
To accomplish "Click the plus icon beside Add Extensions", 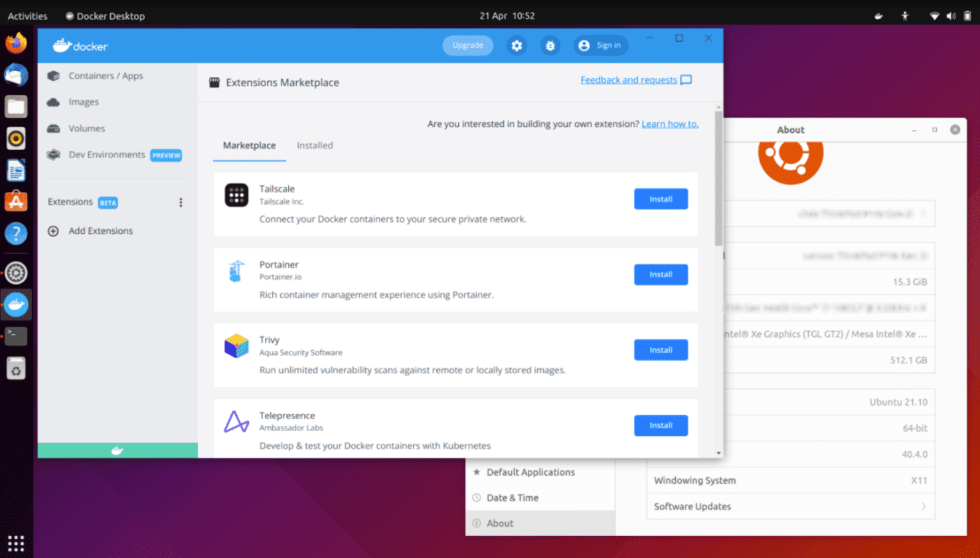I will (54, 231).
